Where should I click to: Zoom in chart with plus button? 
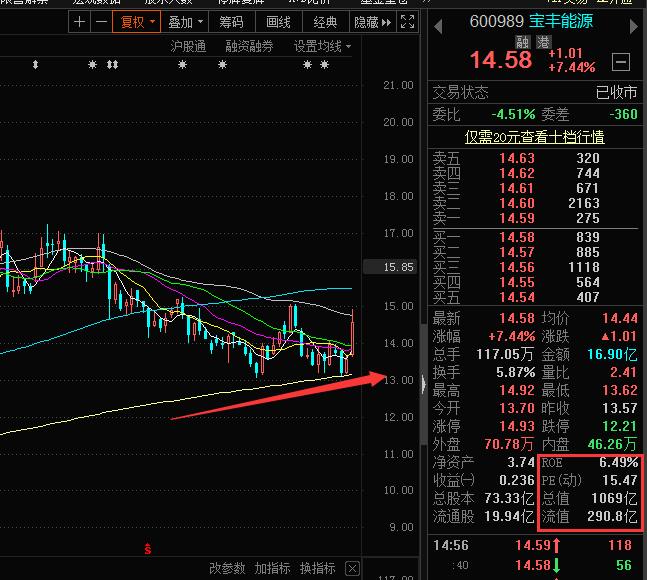click(79, 21)
